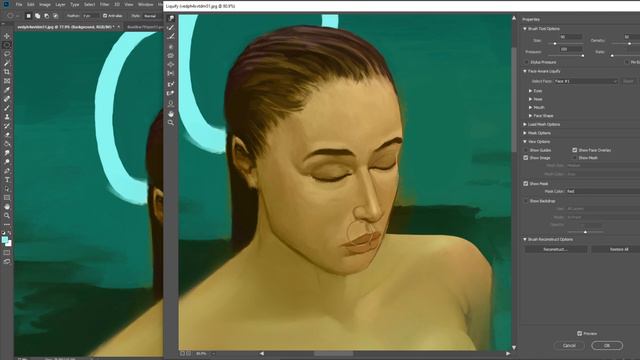Click the Reconstruct... button

[556, 249]
